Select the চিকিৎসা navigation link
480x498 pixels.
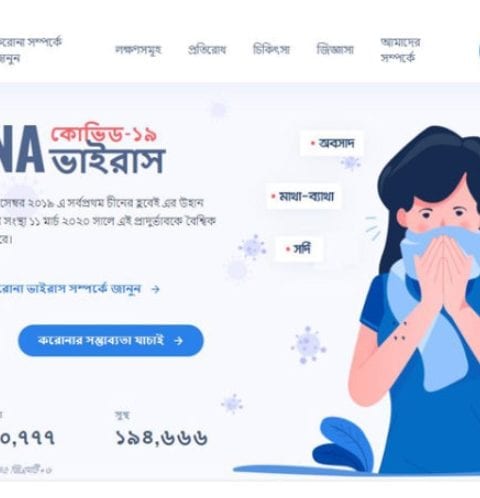click(x=271, y=50)
